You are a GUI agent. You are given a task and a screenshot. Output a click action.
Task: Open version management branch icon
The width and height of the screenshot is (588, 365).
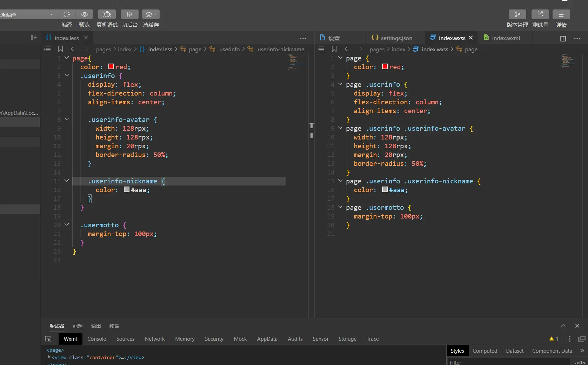point(517,14)
